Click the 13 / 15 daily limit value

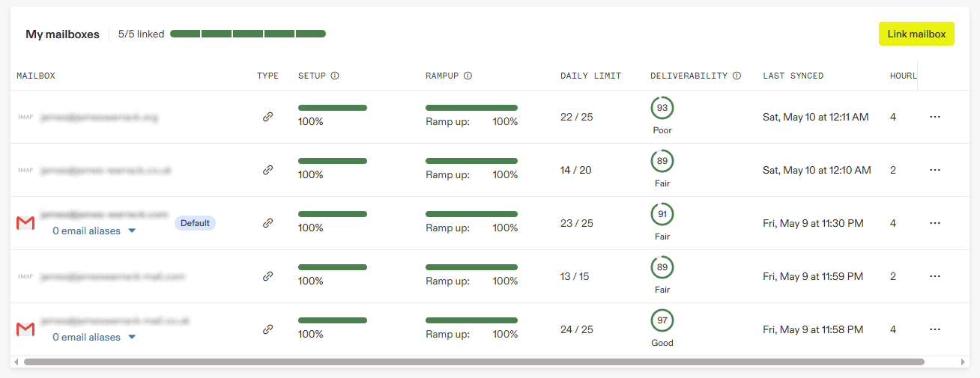pos(575,276)
